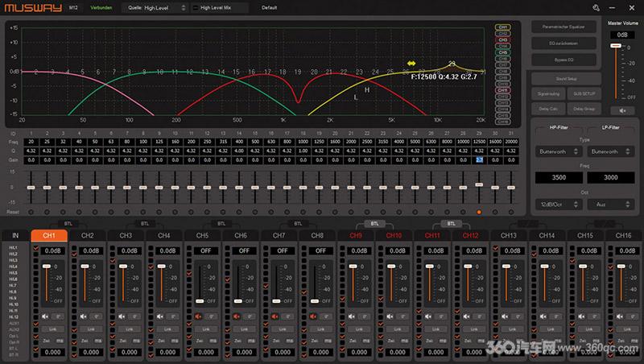Click the Bypass EQ button

[x=563, y=60]
